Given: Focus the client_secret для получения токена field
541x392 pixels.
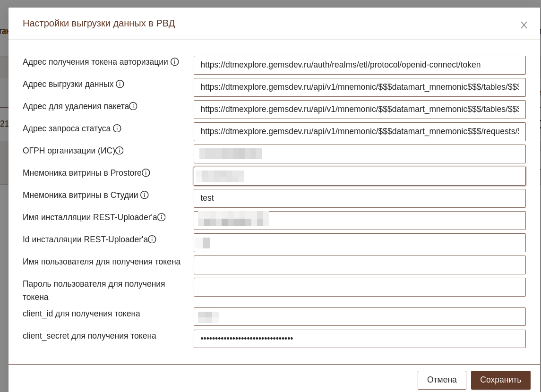Looking at the screenshot, I should click(x=359, y=339).
